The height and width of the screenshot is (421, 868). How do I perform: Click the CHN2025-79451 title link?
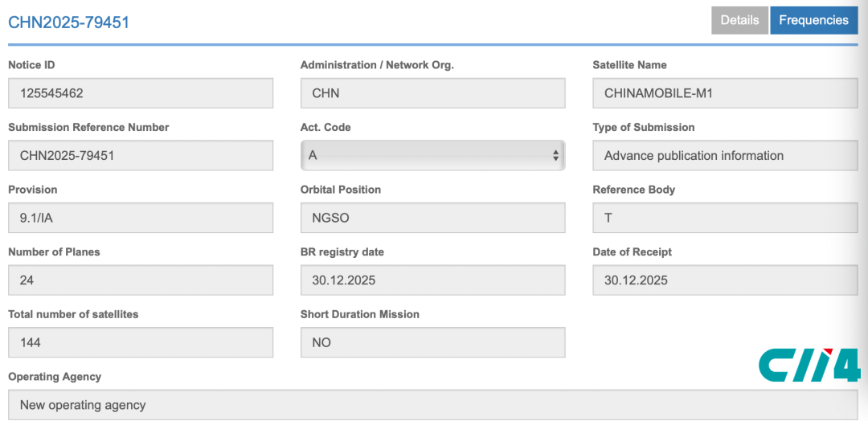pos(69,22)
